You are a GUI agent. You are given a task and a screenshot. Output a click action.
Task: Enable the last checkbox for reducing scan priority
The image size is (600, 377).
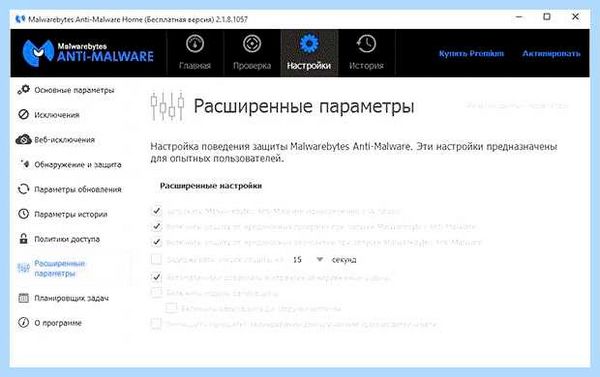point(156,324)
